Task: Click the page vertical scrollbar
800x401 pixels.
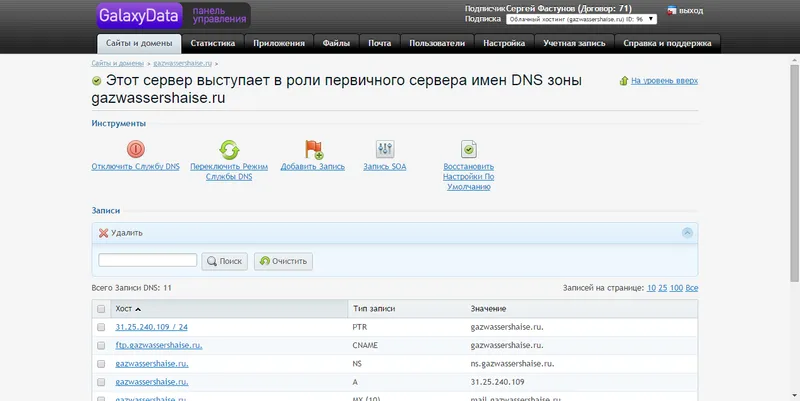Action: pos(794,173)
